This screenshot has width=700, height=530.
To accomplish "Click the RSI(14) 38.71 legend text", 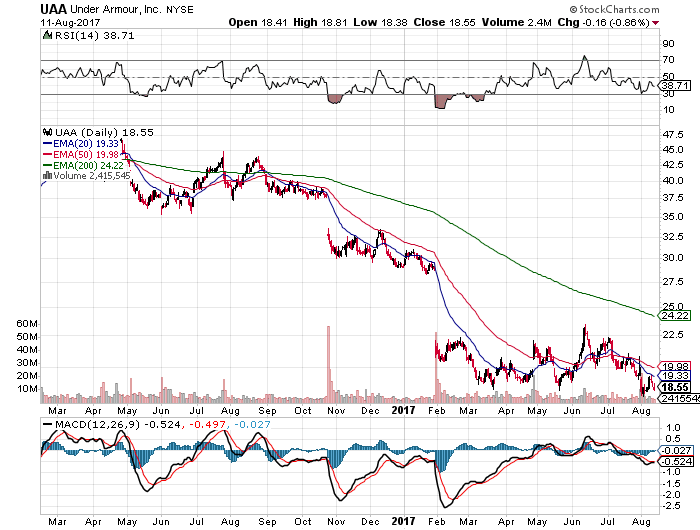I will (x=94, y=35).
